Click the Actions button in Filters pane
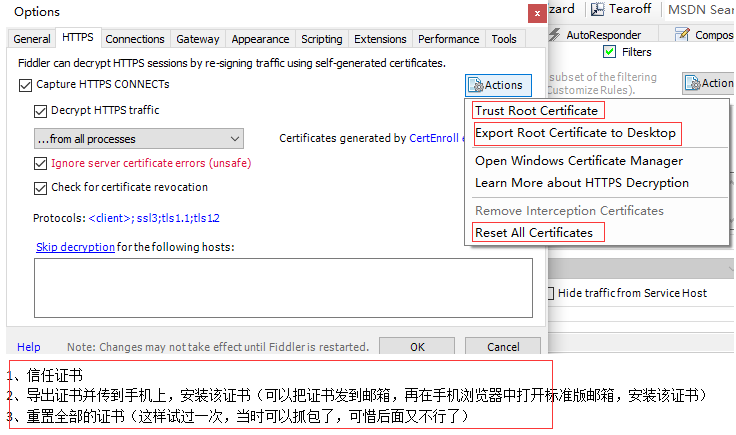Screen dimensions: 736x435 pyautogui.click(x=709, y=84)
